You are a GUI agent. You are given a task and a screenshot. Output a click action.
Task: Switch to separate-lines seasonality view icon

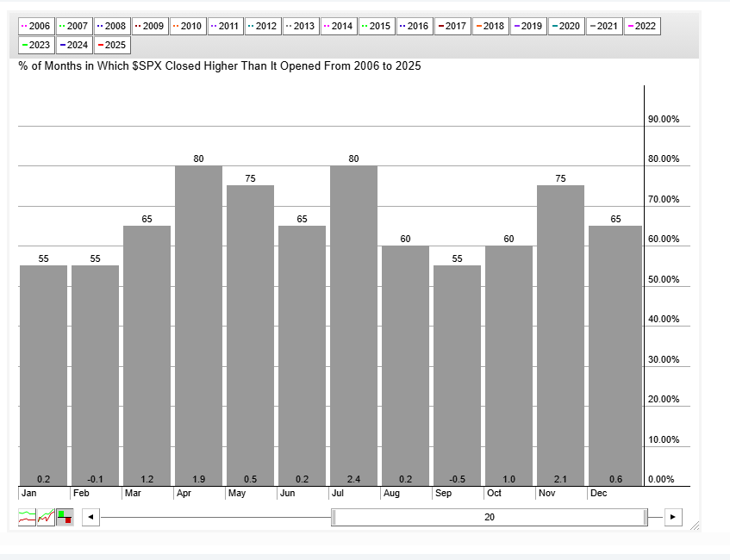tap(28, 517)
